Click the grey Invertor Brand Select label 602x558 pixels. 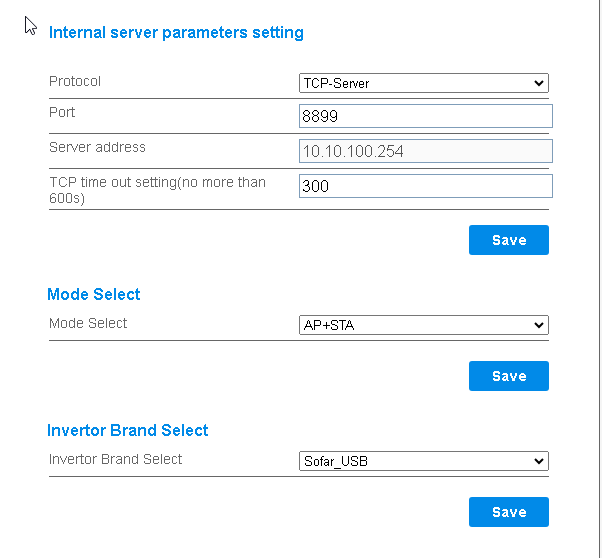pyautogui.click(x=116, y=459)
